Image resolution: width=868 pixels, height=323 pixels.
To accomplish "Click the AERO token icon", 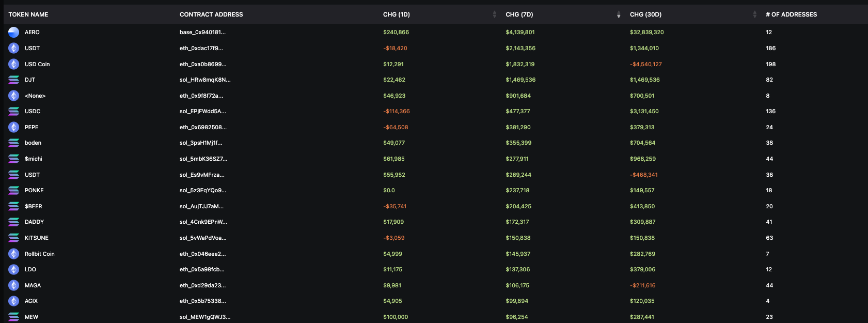I will (x=14, y=32).
